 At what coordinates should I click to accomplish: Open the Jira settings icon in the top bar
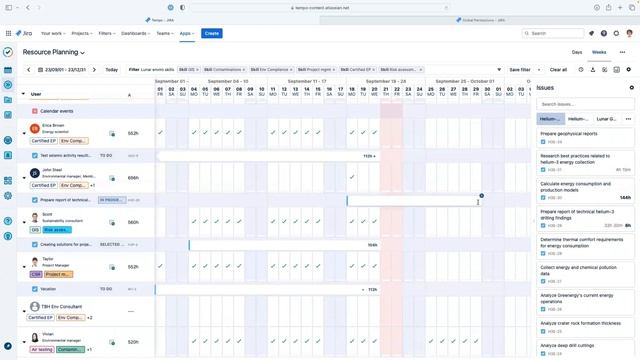click(616, 33)
